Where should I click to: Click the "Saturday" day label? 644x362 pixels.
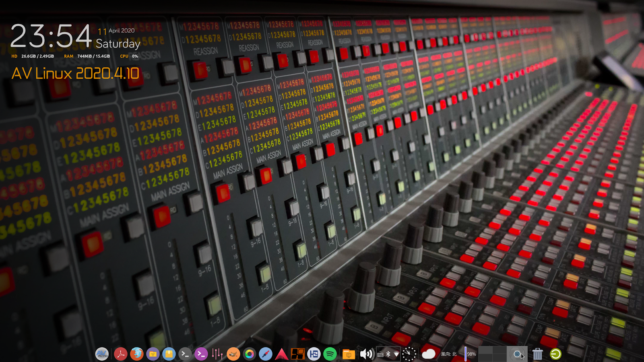118,43
